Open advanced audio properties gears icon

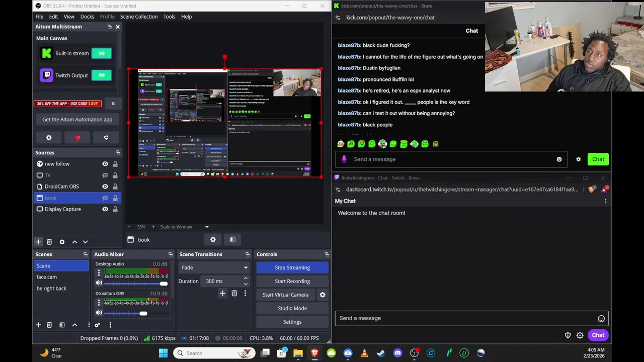(98, 325)
